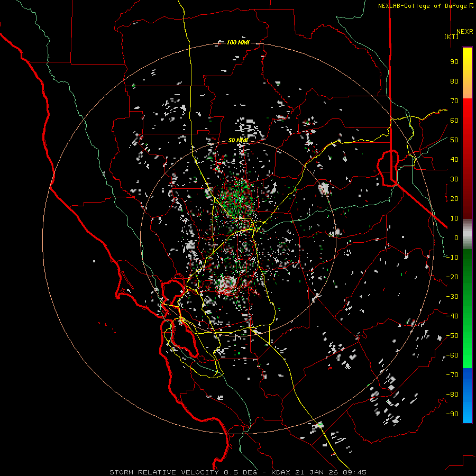Click the [KT] units label
This screenshot has width=476, height=476.
pos(451,36)
